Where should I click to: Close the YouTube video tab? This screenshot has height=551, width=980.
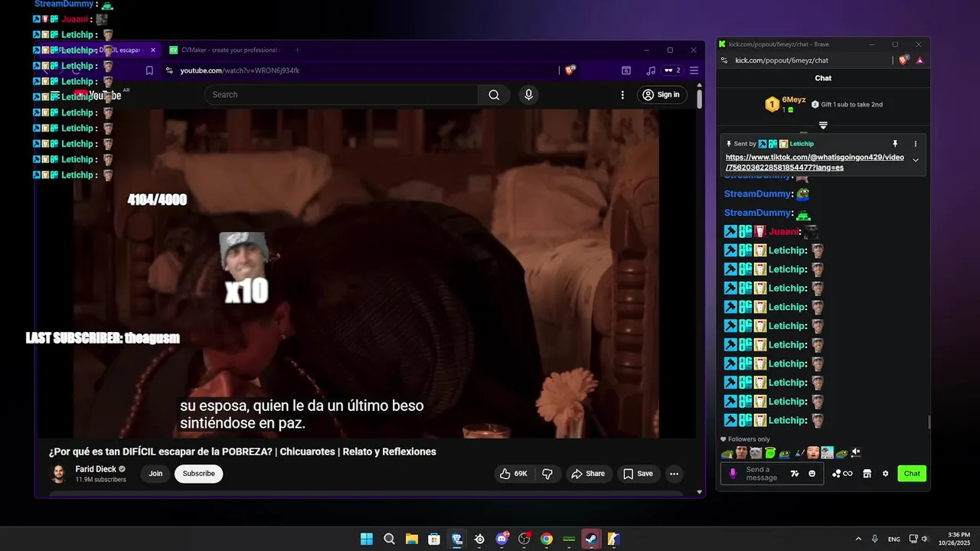153,50
